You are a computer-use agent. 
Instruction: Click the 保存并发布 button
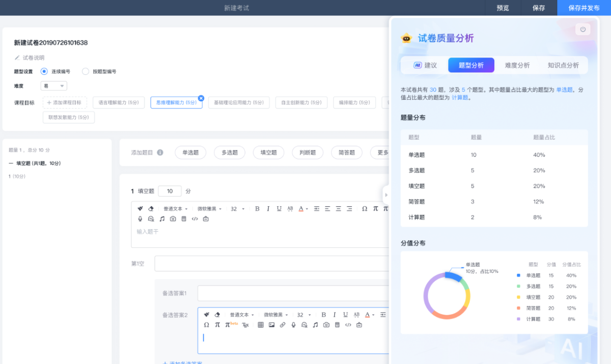pyautogui.click(x=584, y=8)
